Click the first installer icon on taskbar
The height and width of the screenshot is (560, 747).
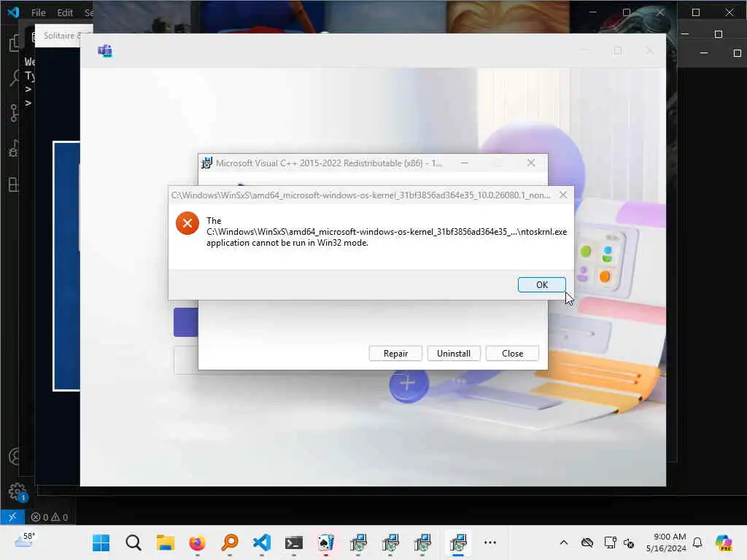click(x=358, y=542)
